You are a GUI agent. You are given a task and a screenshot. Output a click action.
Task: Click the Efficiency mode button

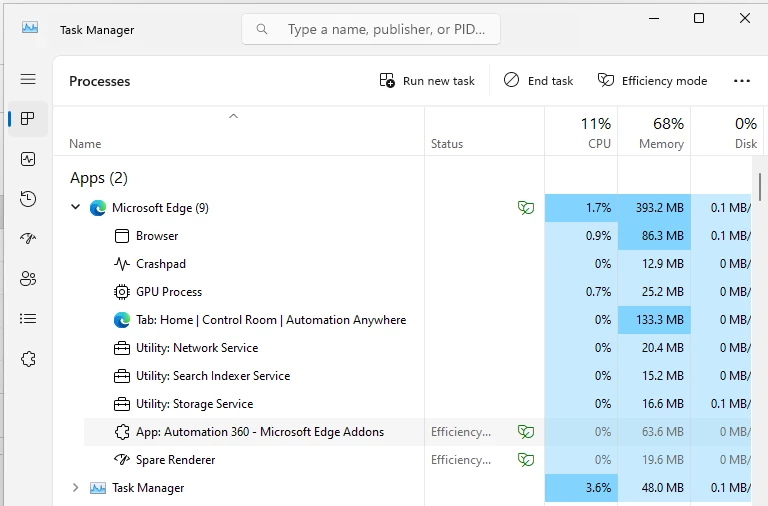coord(652,81)
